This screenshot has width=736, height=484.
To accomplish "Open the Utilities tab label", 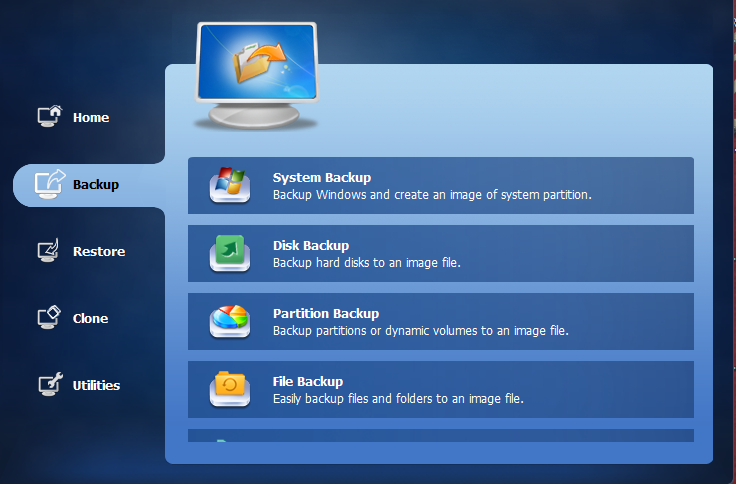I will click(x=96, y=385).
